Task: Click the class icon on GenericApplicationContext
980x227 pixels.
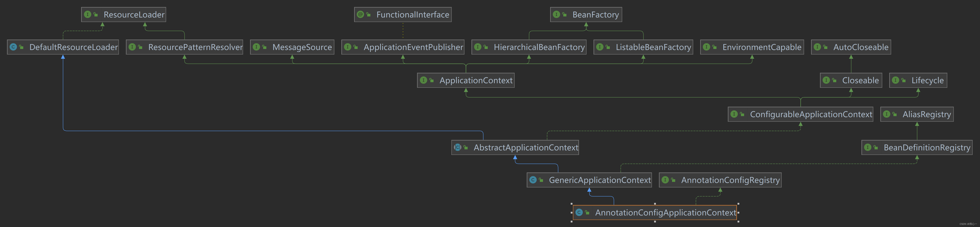Action: point(533,180)
